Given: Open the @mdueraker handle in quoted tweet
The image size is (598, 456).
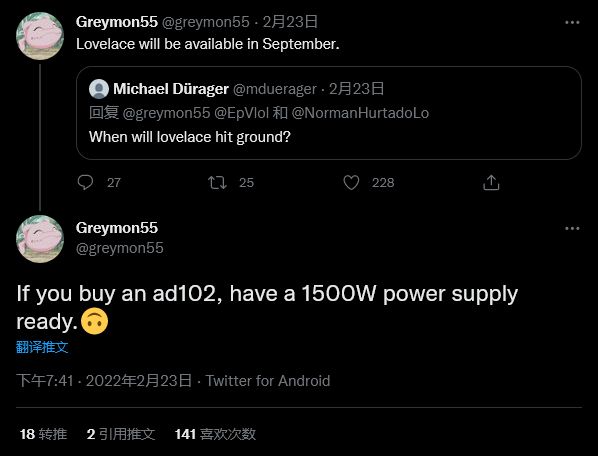Looking at the screenshot, I should [275, 89].
